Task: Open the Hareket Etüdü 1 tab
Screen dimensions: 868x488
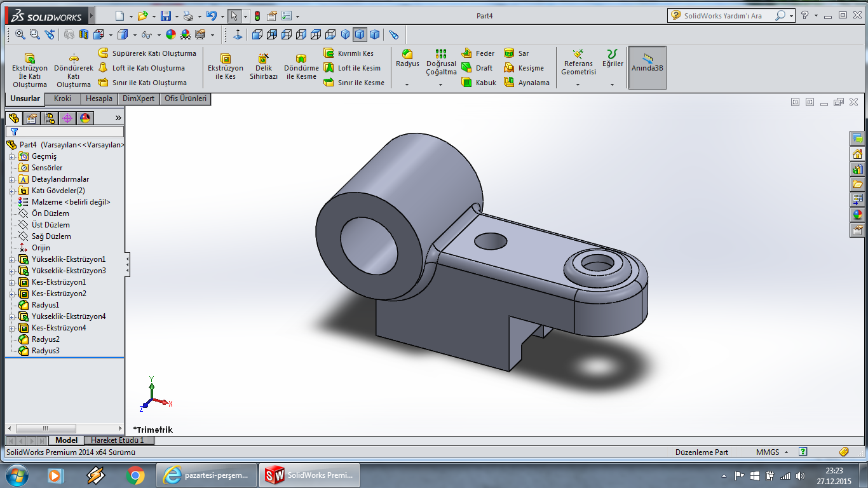Action: point(118,440)
